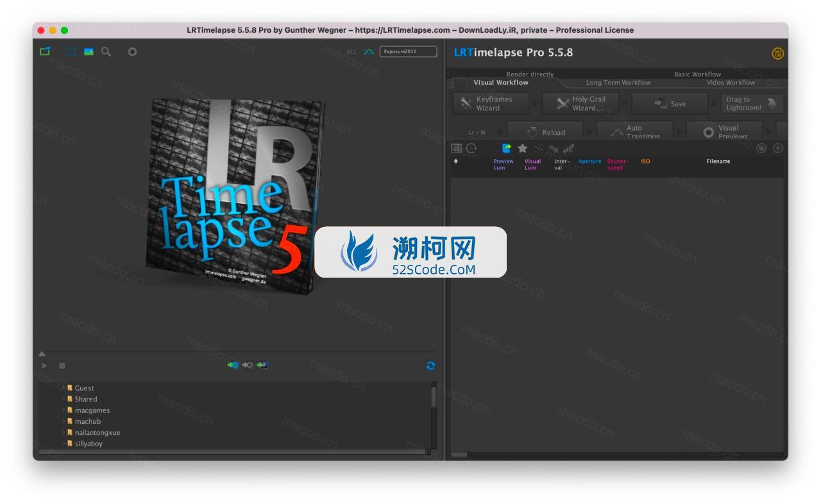This screenshot has width=821, height=504.
Task: Click the Lr / Br label
Action: pos(477,133)
